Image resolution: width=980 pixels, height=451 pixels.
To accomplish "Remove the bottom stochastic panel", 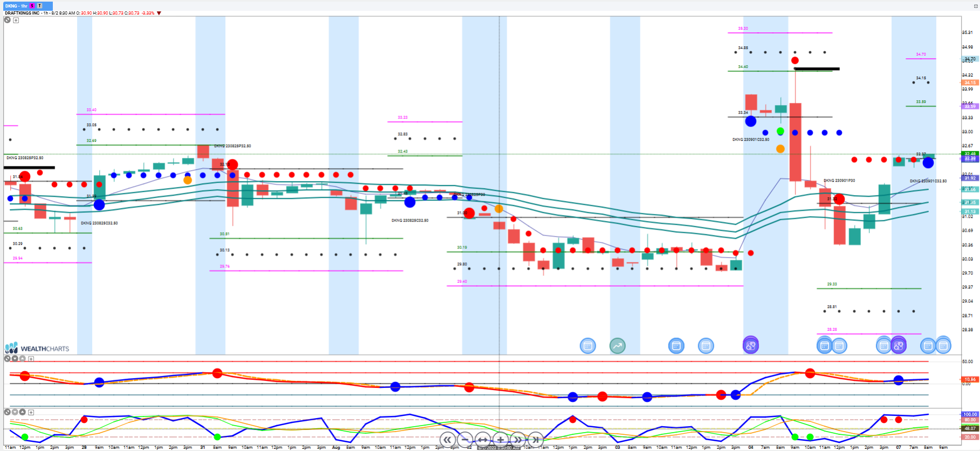I will [x=8, y=412].
